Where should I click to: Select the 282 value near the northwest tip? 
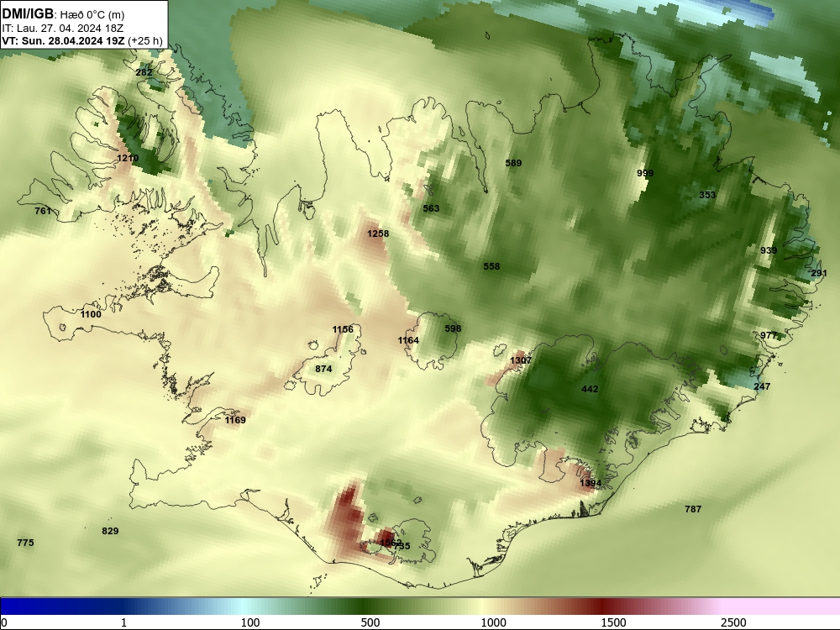[144, 72]
